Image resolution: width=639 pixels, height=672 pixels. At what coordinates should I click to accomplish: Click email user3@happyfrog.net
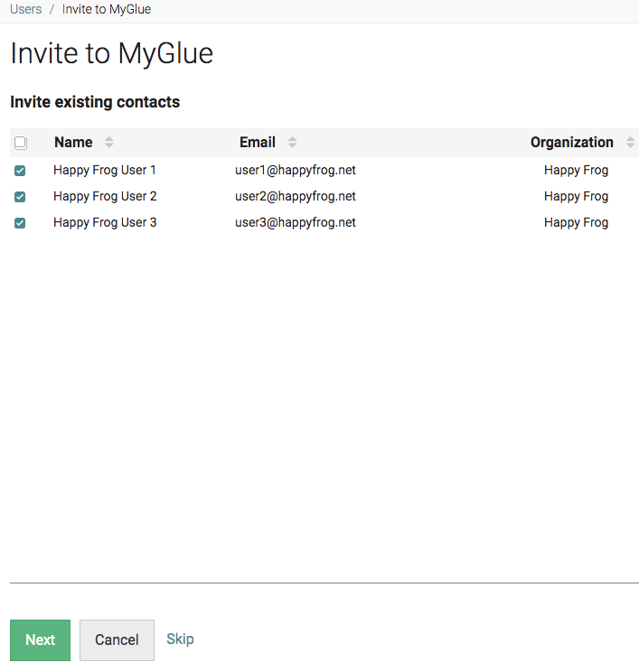(x=296, y=222)
